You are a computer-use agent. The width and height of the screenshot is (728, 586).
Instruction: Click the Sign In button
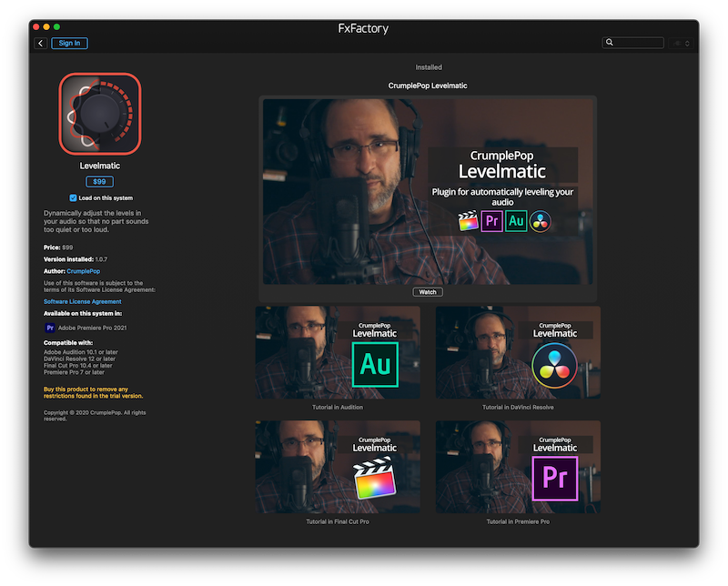point(69,43)
